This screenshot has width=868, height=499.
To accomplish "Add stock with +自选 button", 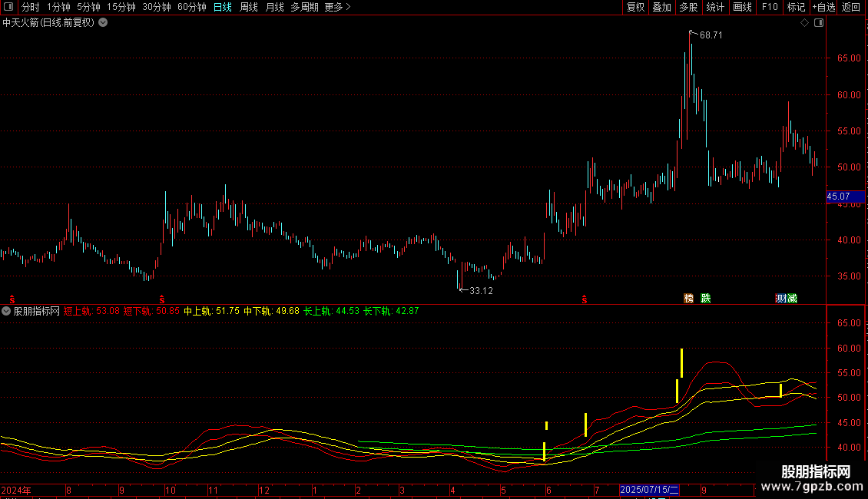I will (823, 7).
